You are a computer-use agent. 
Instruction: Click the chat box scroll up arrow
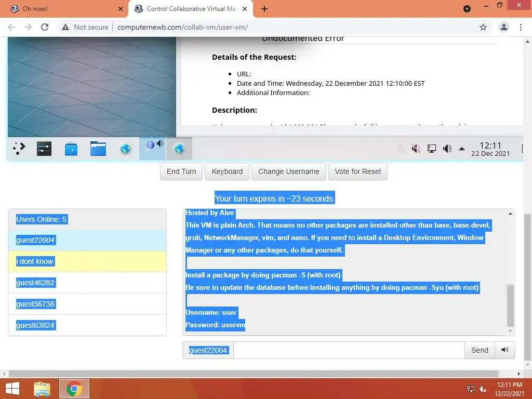coord(510,214)
